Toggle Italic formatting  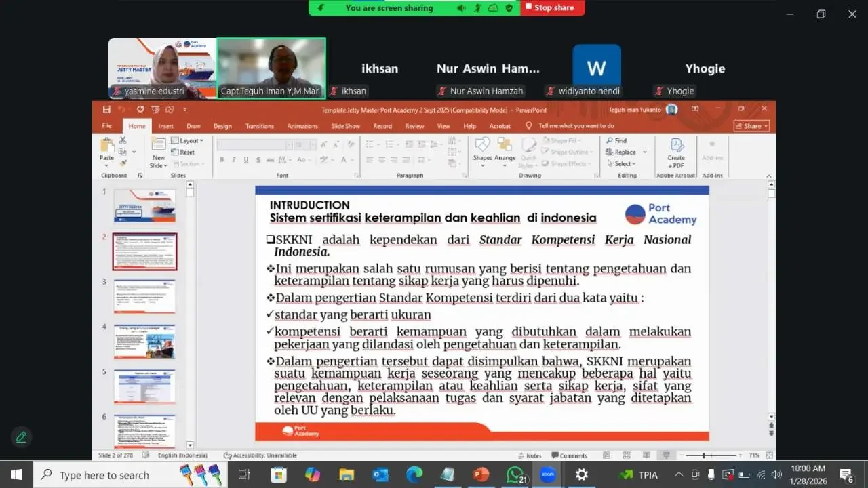[234, 160]
